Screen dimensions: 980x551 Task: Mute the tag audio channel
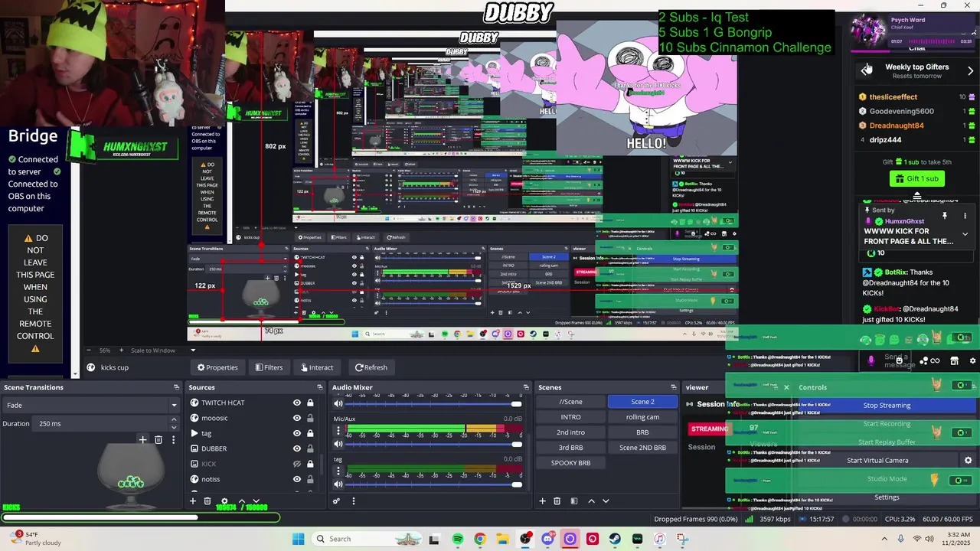tap(338, 484)
